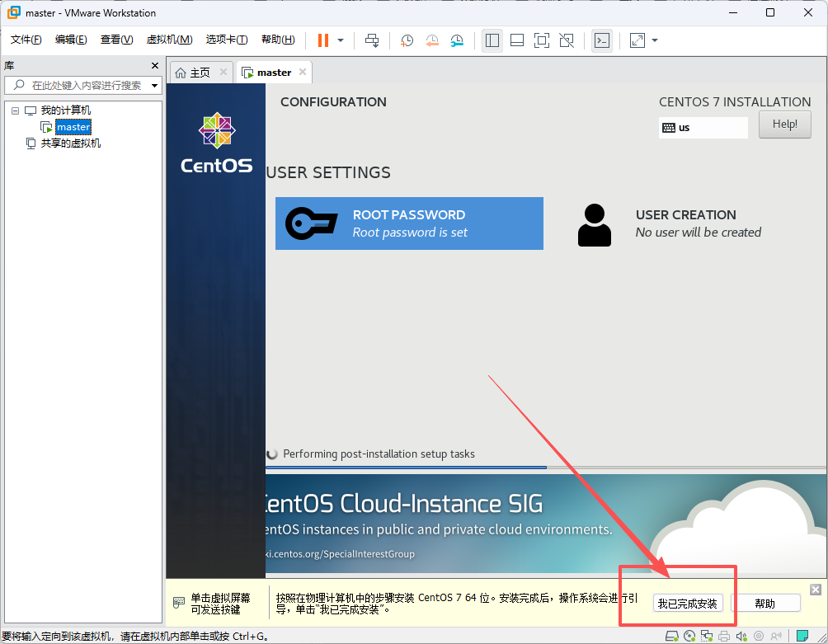The image size is (828, 644).
Task: Click the 帮助 button in the install bar
Action: pyautogui.click(x=765, y=604)
